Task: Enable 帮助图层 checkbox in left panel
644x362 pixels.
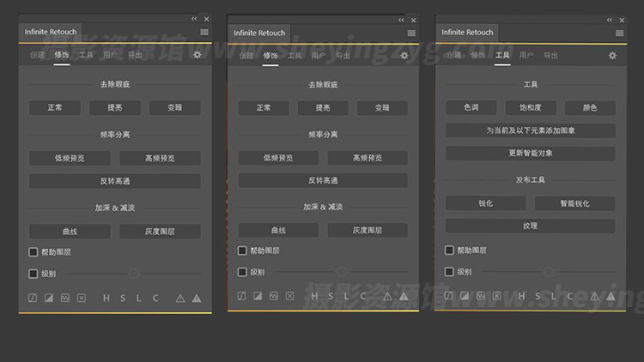Action: pyautogui.click(x=33, y=252)
